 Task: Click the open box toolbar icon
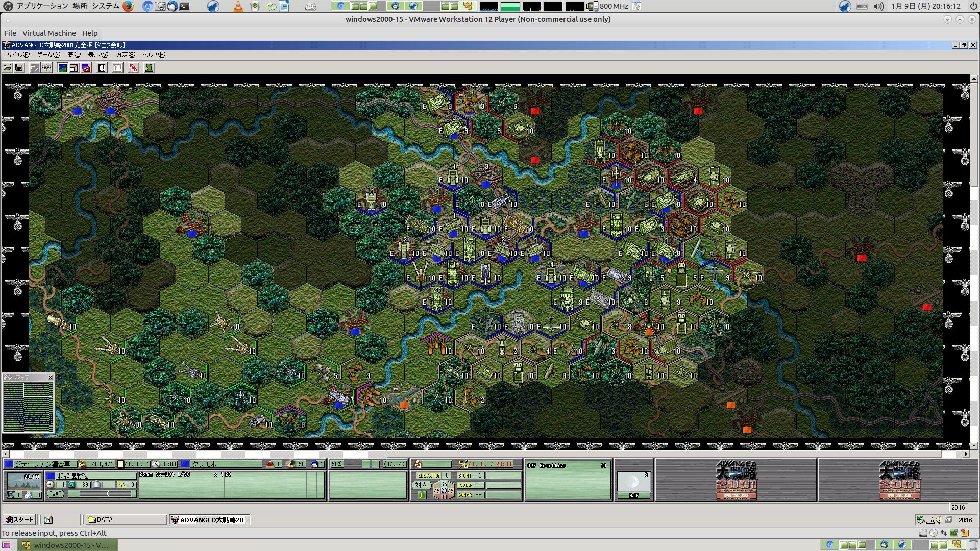pos(46,68)
